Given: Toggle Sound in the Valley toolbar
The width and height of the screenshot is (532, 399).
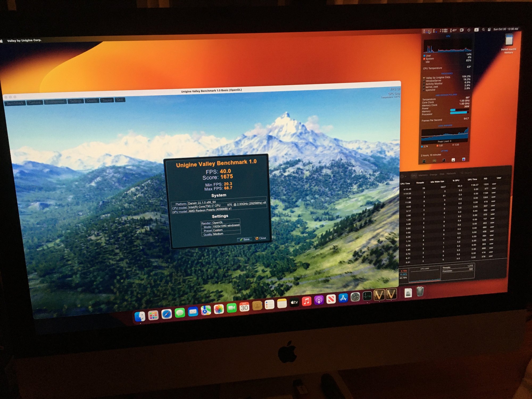Looking at the screenshot, I should (107, 100).
